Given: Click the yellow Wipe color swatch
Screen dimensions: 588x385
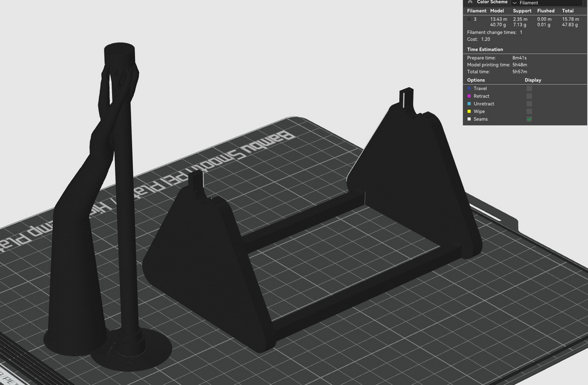Looking at the screenshot, I should click(469, 111).
